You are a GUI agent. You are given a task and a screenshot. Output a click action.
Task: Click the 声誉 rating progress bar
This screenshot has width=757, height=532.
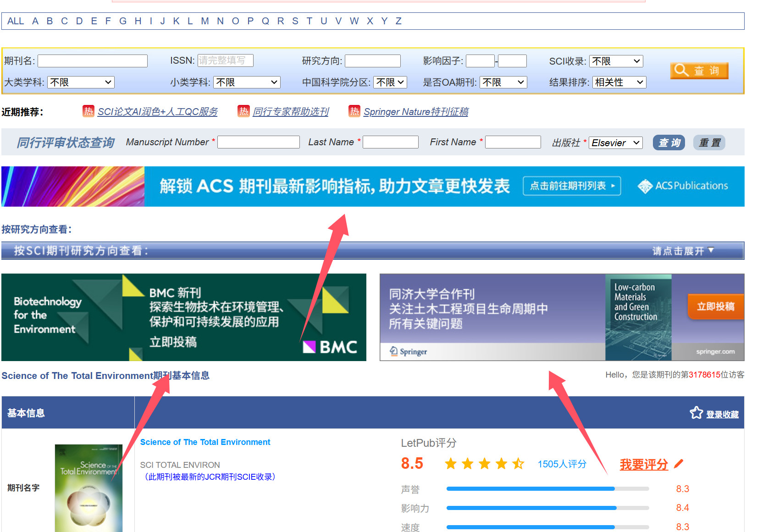547,489
